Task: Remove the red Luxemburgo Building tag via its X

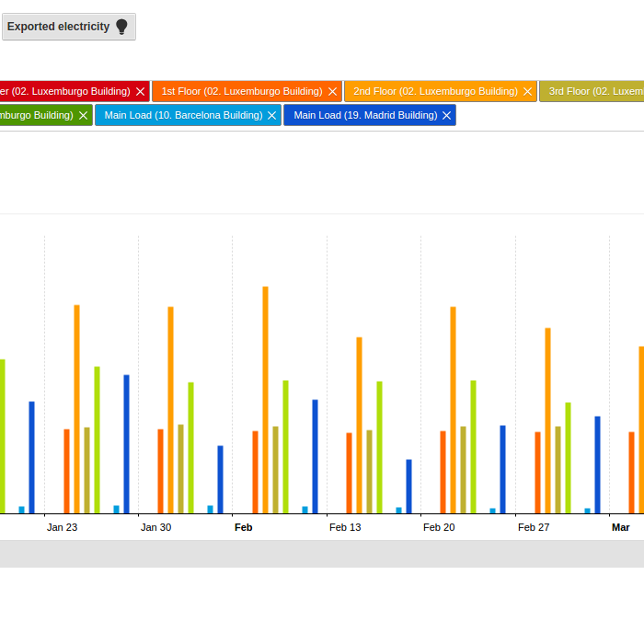Action: pyautogui.click(x=141, y=92)
